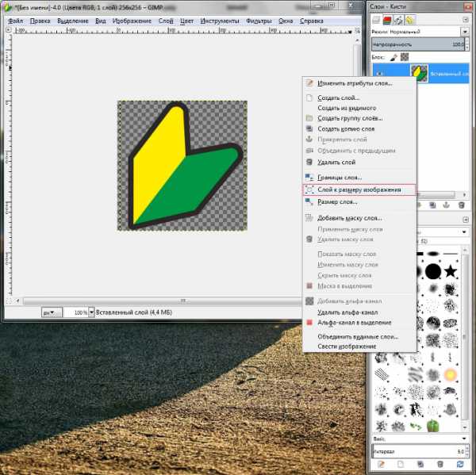Choose 'Удалить слой' in context menu

point(359,162)
